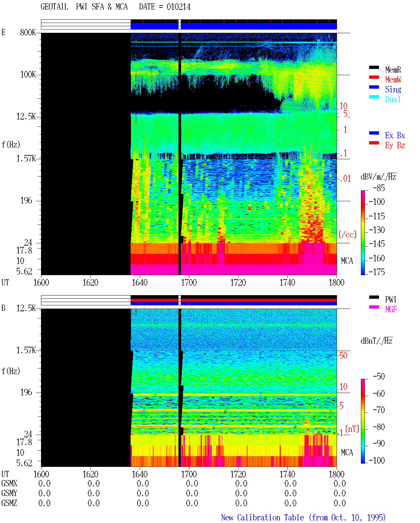Click the 'MGF' legend label
Image resolution: width=420 pixels, height=523 pixels.
(x=391, y=309)
